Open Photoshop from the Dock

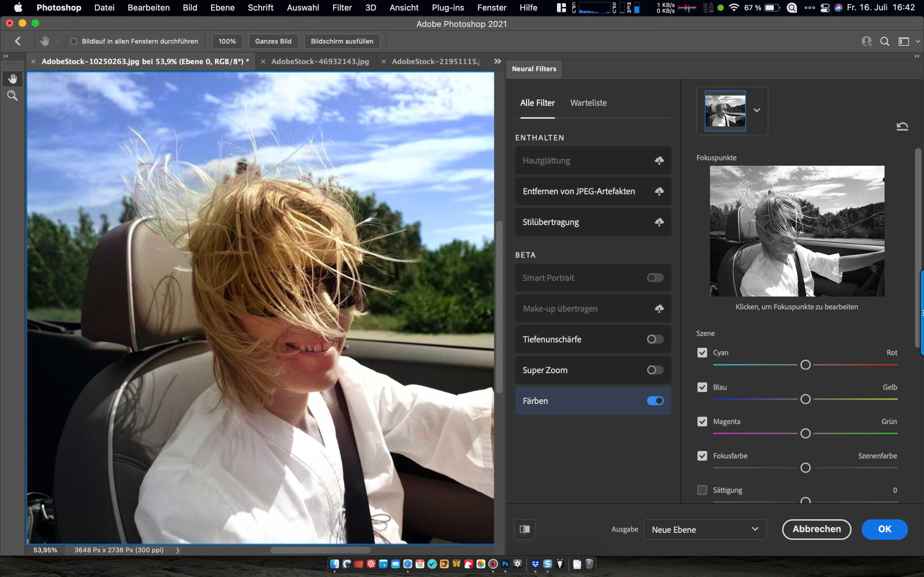[505, 564]
